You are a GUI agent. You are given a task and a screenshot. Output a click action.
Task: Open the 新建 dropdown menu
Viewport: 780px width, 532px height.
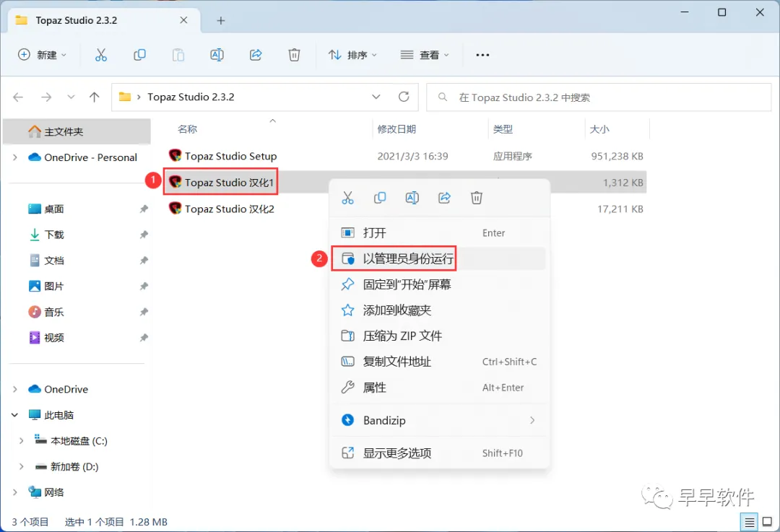tap(43, 55)
